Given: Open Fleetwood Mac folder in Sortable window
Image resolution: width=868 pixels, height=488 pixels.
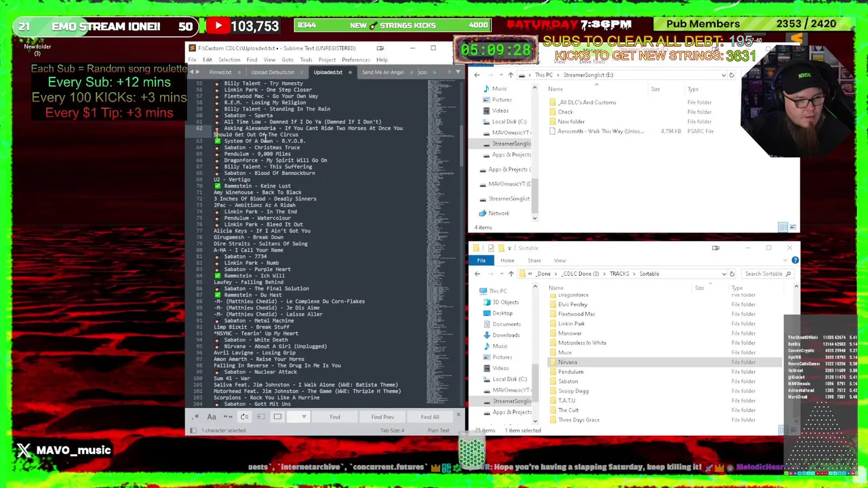Looking at the screenshot, I should [x=576, y=314].
